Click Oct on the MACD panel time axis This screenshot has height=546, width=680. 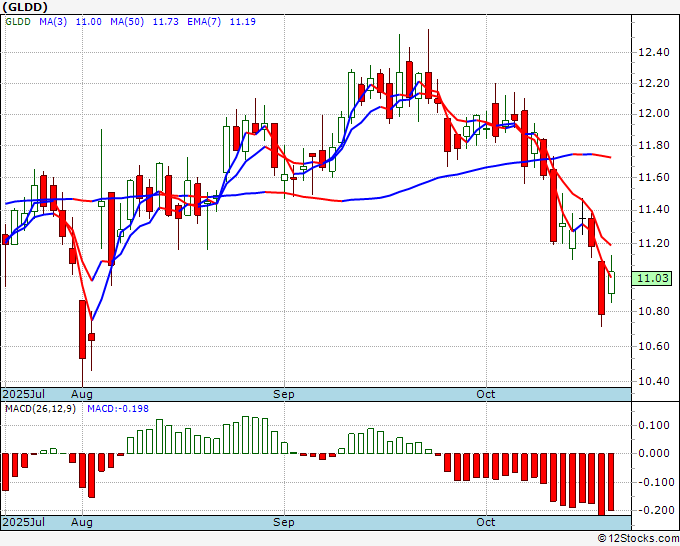(486, 522)
